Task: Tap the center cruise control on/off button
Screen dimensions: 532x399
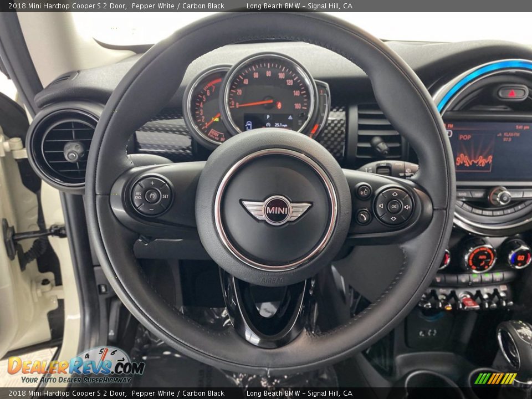Action: 152,196
